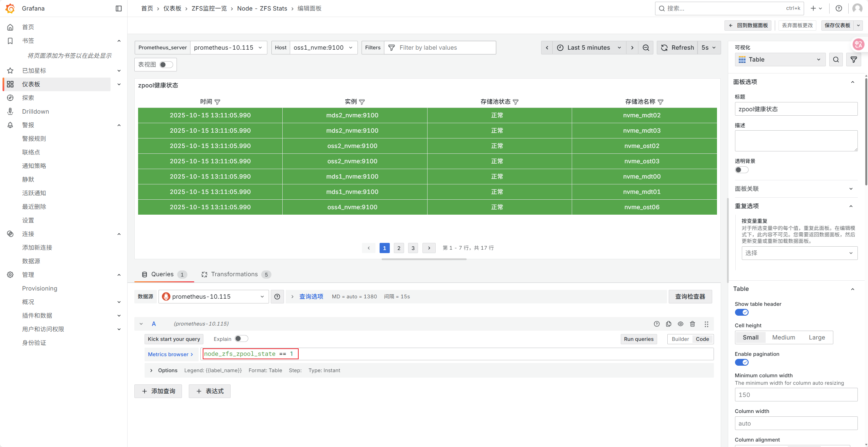Duplicate query A using copy icon
868x447 pixels.
pyautogui.click(x=668, y=324)
